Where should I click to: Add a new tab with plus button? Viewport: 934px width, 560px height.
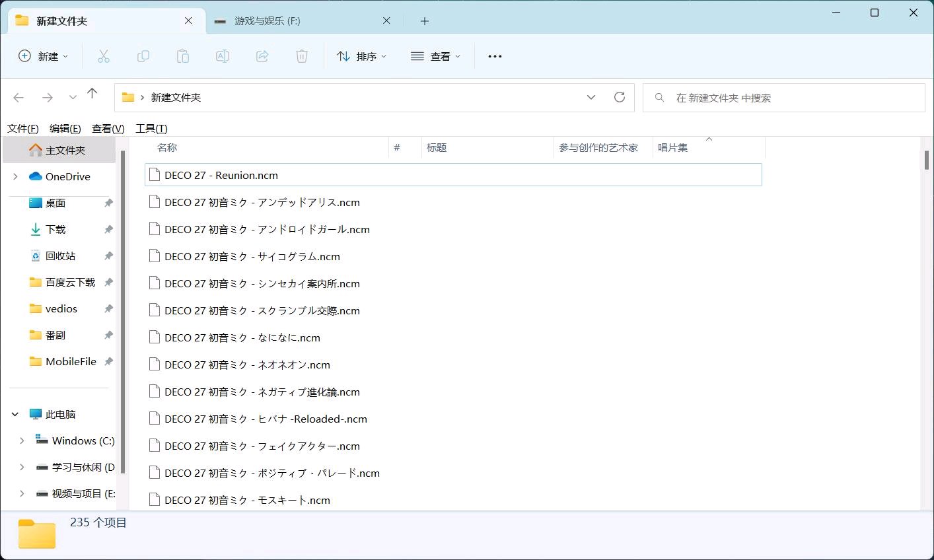point(425,21)
